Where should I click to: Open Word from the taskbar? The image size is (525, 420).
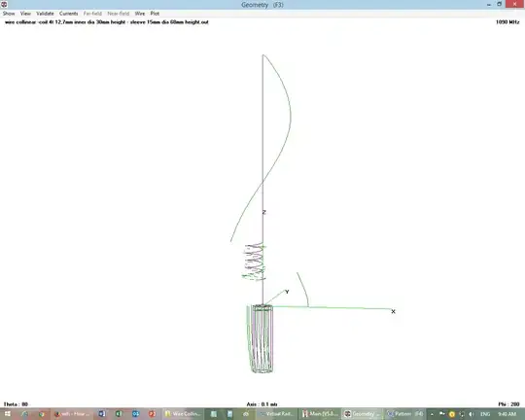point(102,414)
